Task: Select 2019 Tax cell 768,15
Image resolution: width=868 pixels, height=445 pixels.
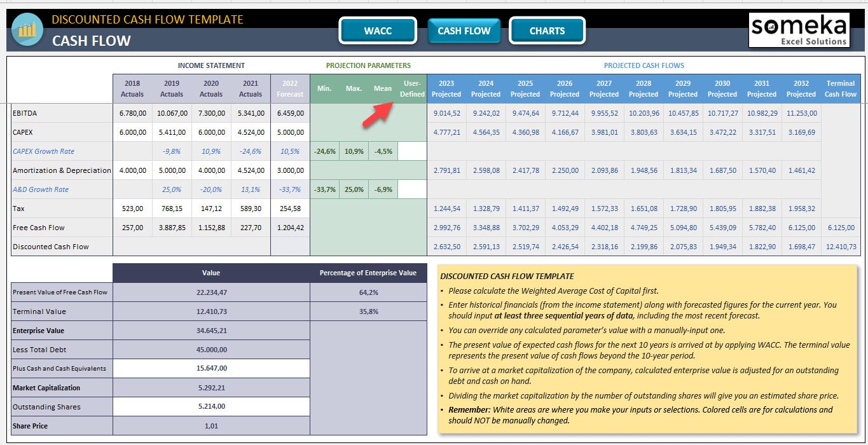Action: pos(172,209)
